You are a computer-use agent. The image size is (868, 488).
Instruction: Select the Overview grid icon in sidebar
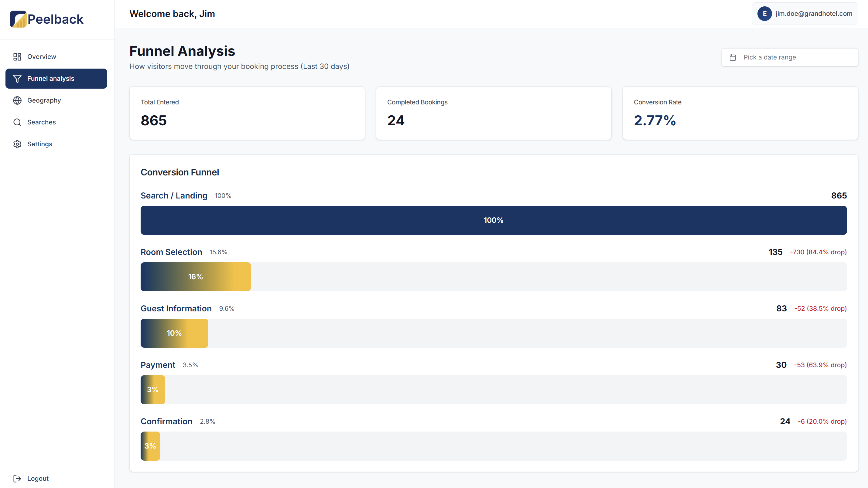pos(17,56)
